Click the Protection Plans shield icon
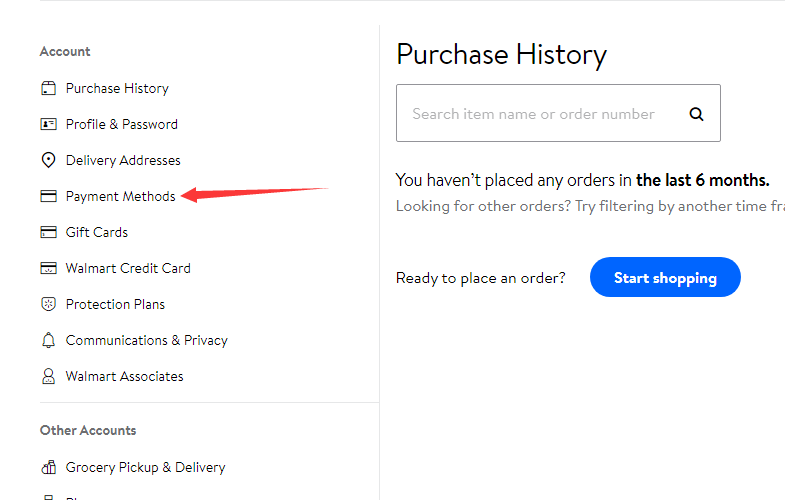 48,304
